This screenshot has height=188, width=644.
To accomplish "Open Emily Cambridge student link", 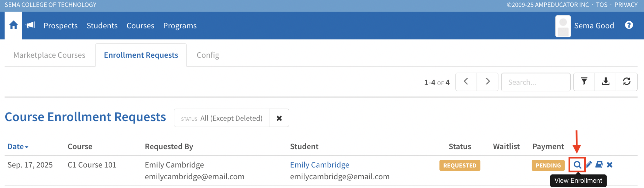I will 320,165.
